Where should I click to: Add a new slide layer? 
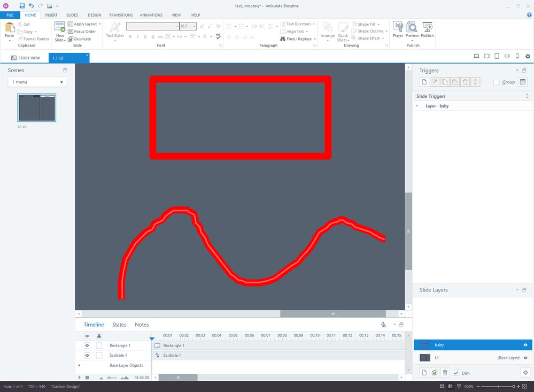(x=424, y=373)
